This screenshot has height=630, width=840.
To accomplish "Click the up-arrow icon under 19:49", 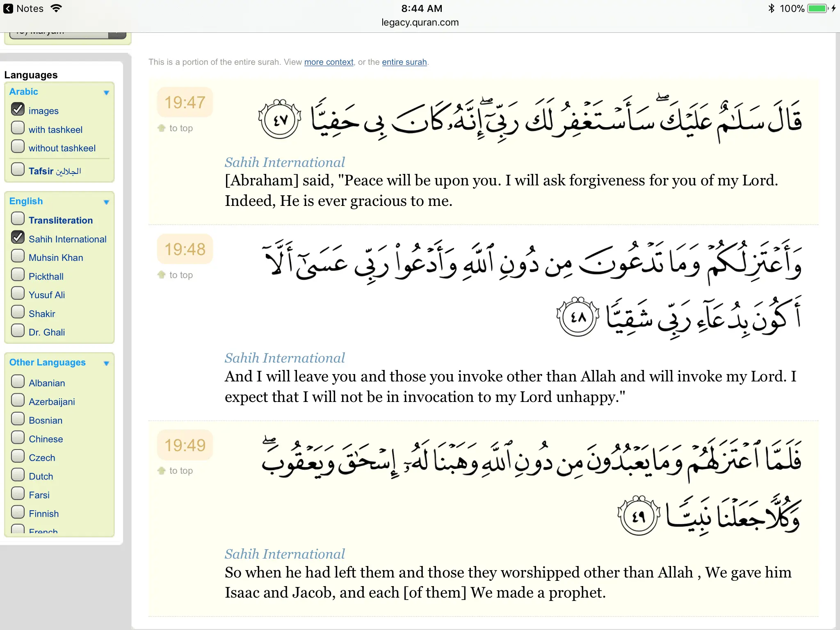I will click(x=162, y=470).
